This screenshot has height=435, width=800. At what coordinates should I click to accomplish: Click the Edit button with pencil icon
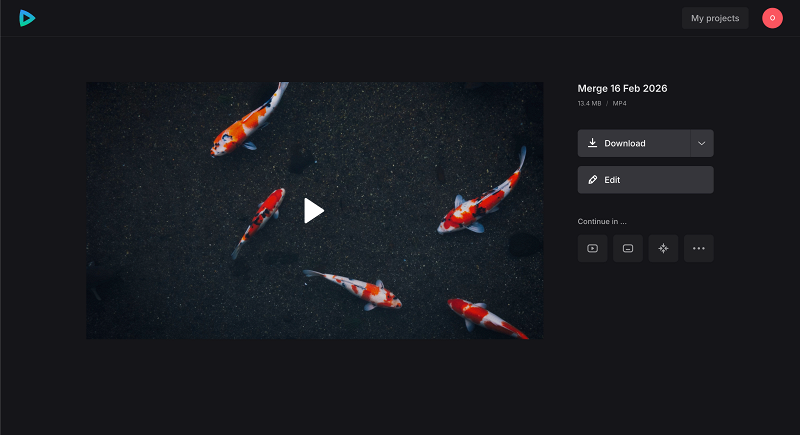(x=645, y=180)
